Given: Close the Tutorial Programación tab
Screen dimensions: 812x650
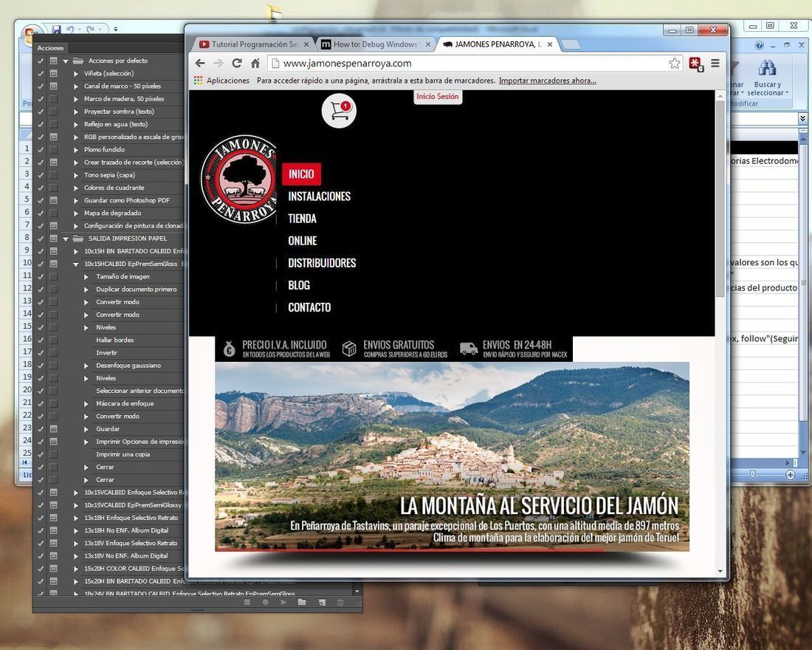Looking at the screenshot, I should (x=306, y=44).
